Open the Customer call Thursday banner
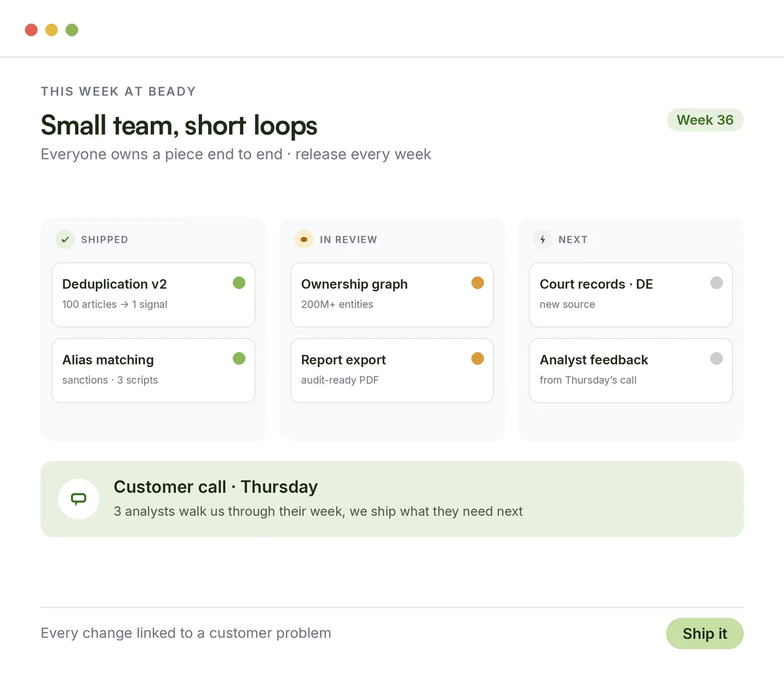 (392, 499)
